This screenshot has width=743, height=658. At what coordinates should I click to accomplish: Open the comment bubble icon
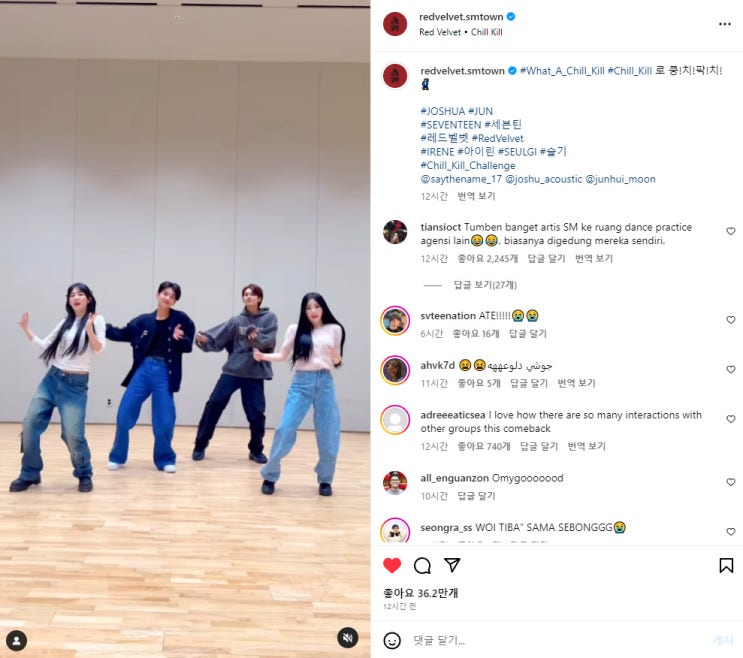tap(422, 565)
